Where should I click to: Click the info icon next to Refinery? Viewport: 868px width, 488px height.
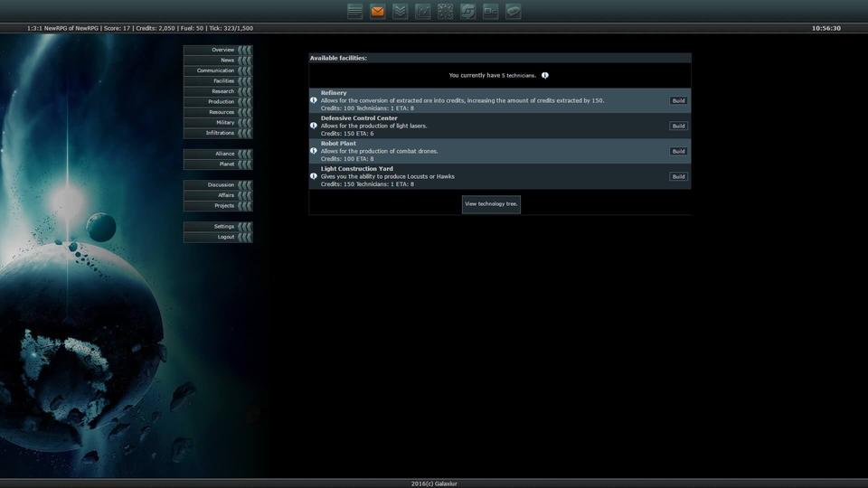314,100
